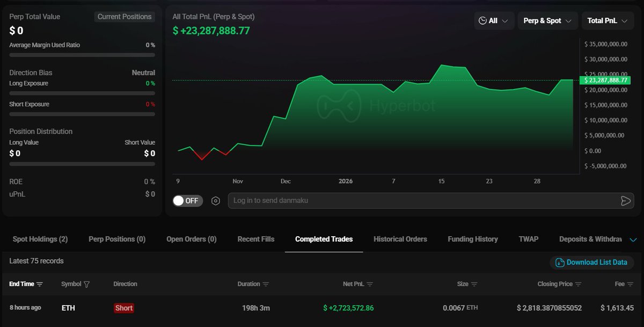Sort by Duration column icon
This screenshot has height=327, width=644.
tap(266, 284)
